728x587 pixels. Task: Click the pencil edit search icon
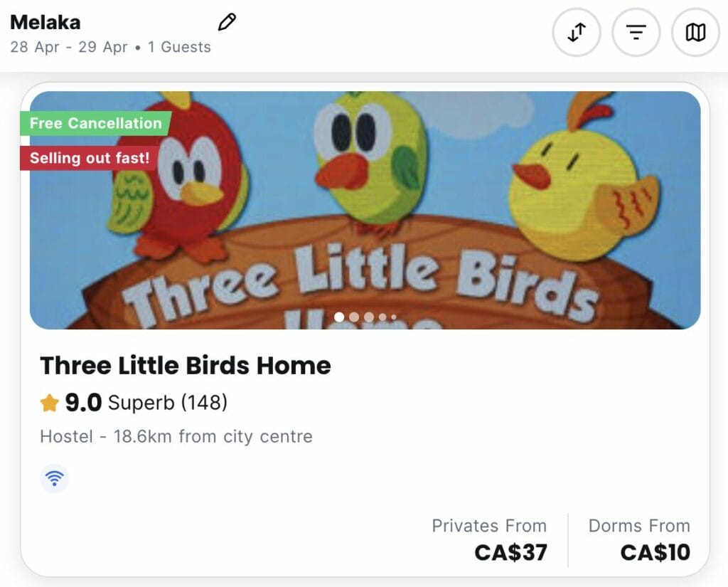tap(227, 22)
